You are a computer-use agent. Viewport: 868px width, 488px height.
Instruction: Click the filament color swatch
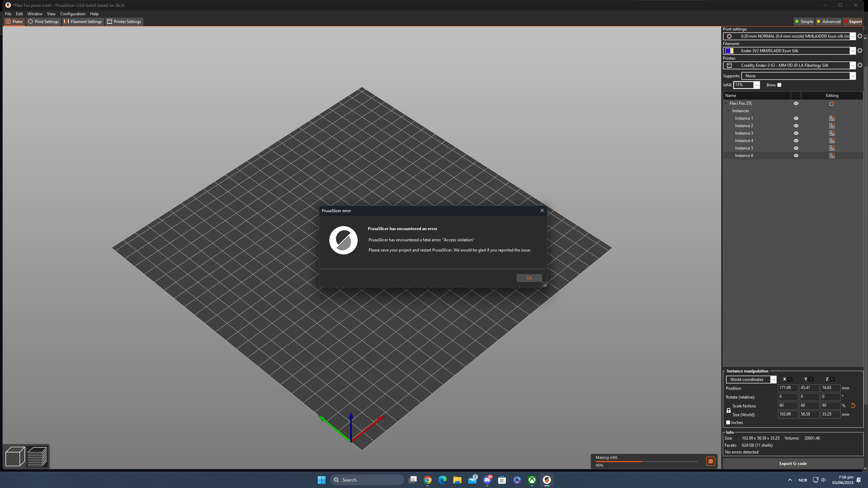point(730,51)
